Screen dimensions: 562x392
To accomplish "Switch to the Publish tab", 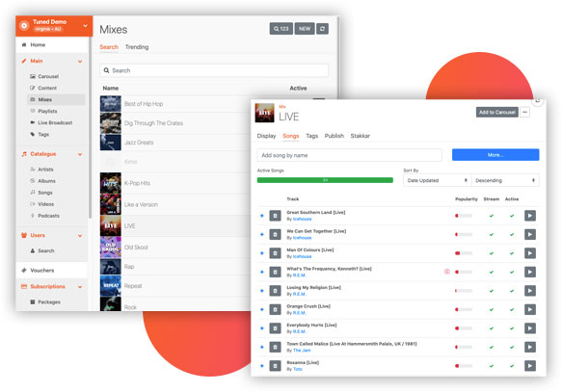I will (x=335, y=136).
